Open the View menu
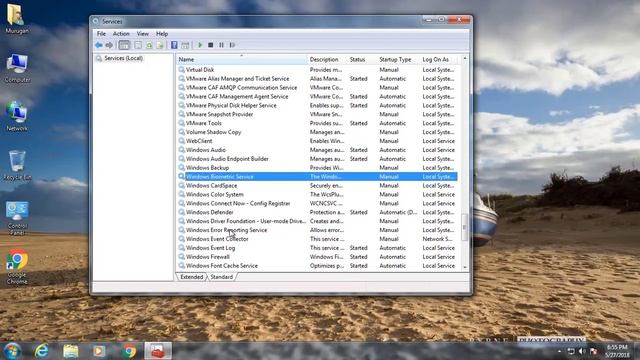The height and width of the screenshot is (360, 640). 142,33
